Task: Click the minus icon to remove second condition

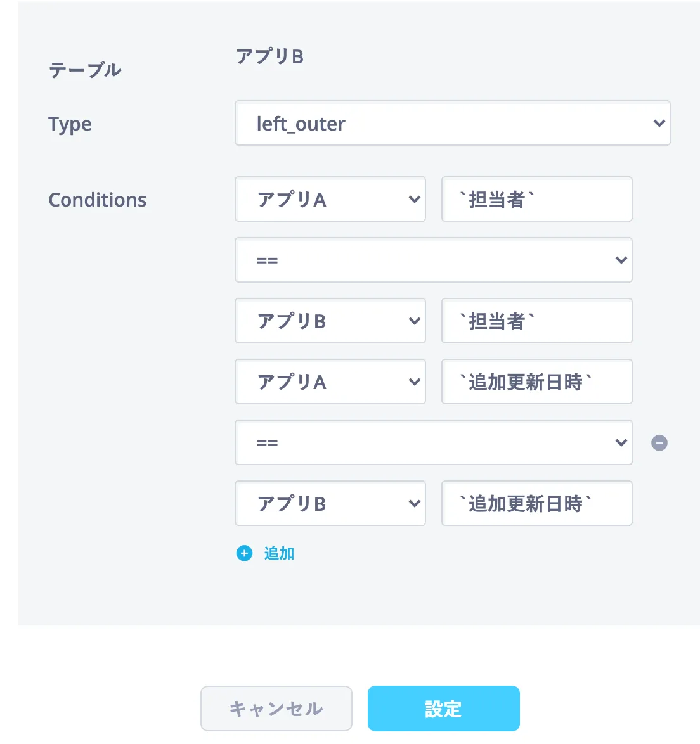Action: [659, 443]
